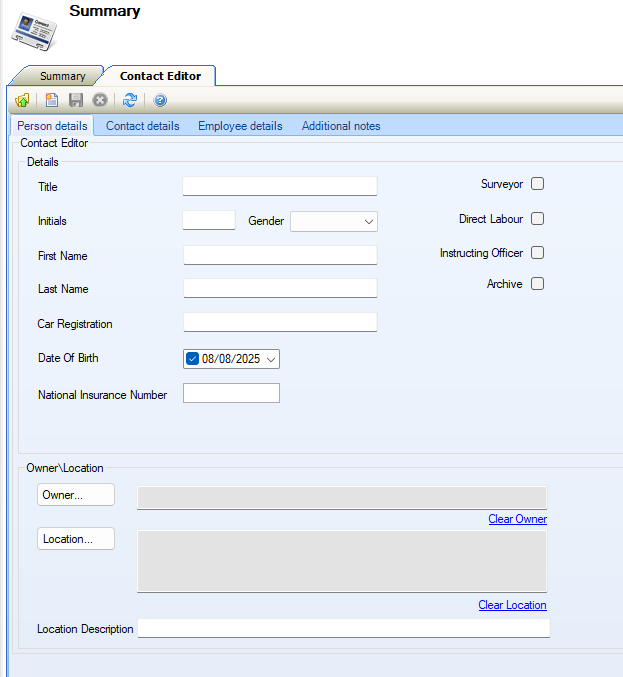Enable the Surveyor checkbox
The width and height of the screenshot is (623, 677).
tap(538, 184)
